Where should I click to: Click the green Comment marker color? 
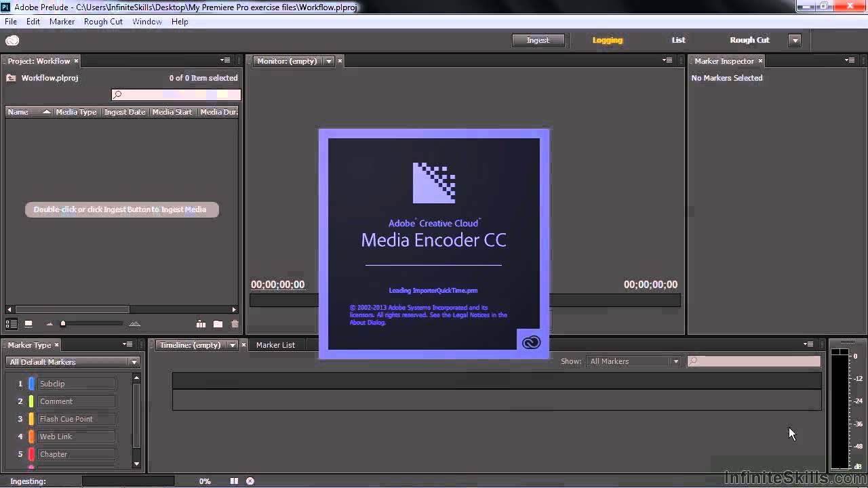31,401
